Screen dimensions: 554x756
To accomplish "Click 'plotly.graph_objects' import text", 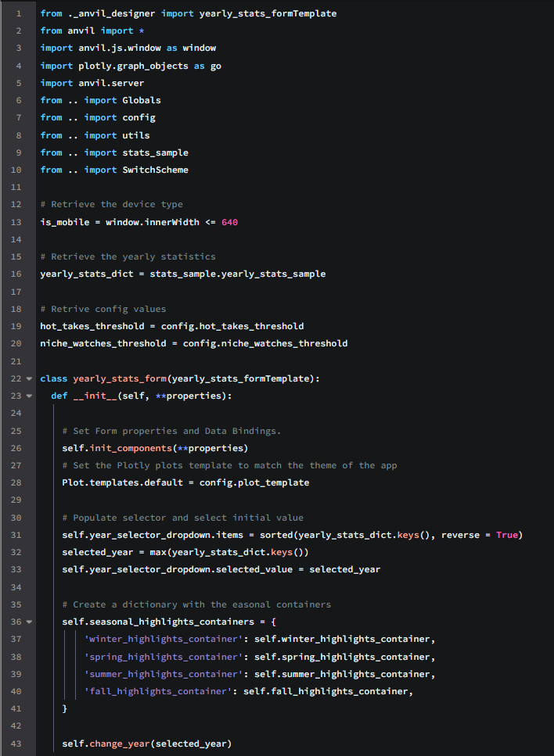I will [x=134, y=66].
